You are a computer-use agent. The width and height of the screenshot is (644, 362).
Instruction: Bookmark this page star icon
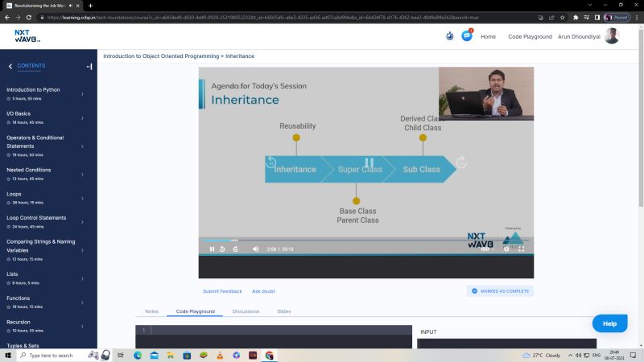tap(563, 17)
